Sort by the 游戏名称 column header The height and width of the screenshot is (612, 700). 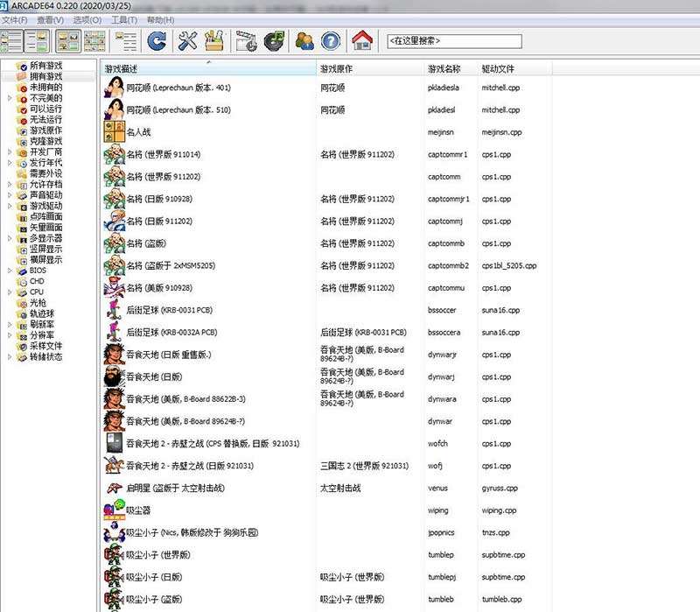coord(451,68)
